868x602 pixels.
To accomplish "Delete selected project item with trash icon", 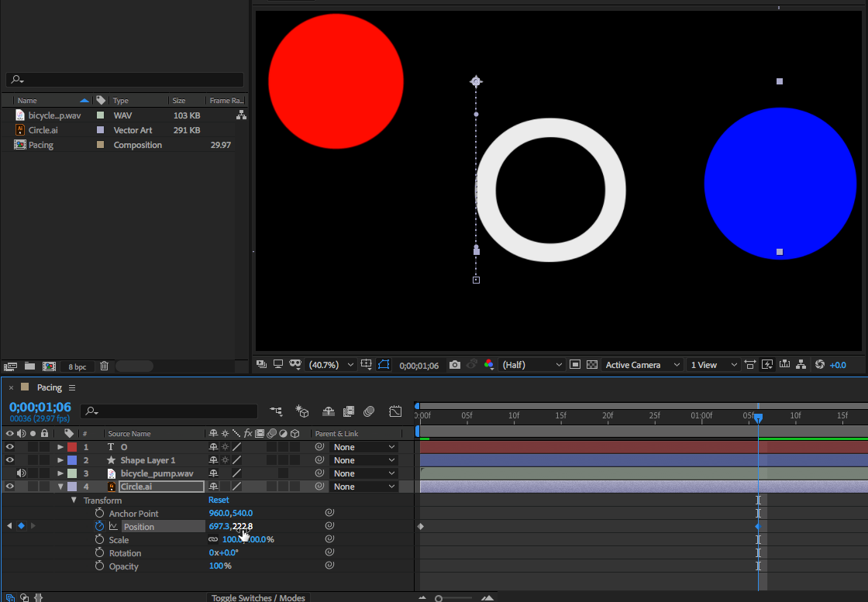I will coord(104,366).
